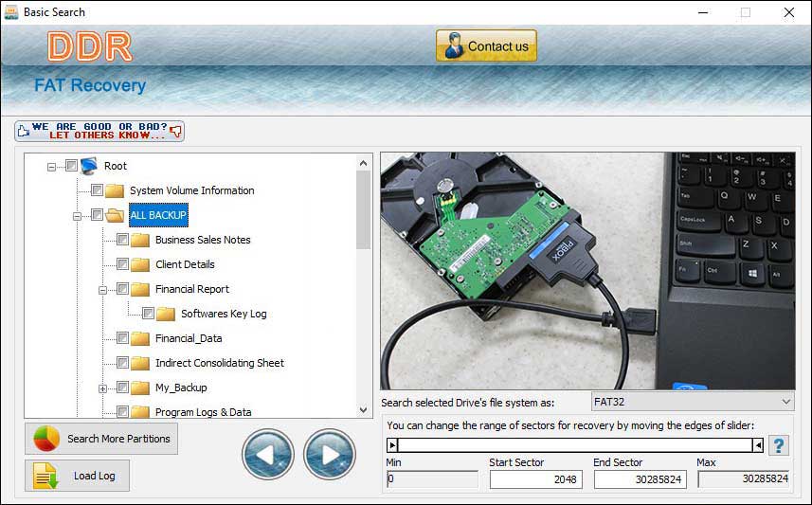The height and width of the screenshot is (505, 812).
Task: Tick the Program Logs & Data checkbox
Action: click(x=122, y=411)
